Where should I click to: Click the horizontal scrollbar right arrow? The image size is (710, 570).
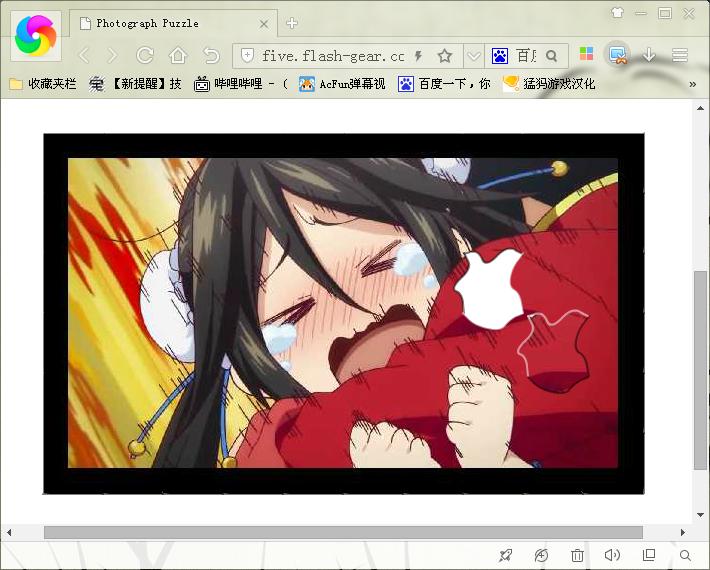(684, 532)
